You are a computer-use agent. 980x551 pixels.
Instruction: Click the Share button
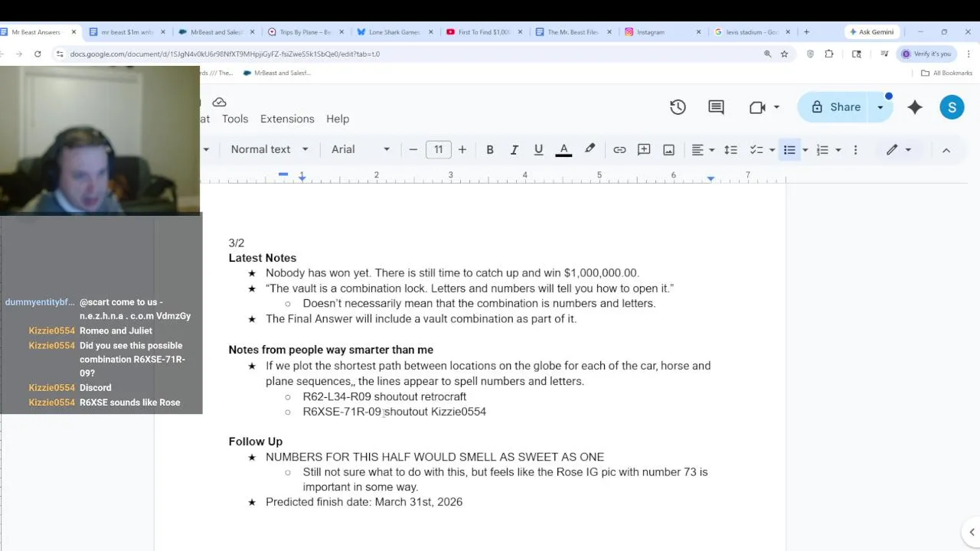pos(836,107)
